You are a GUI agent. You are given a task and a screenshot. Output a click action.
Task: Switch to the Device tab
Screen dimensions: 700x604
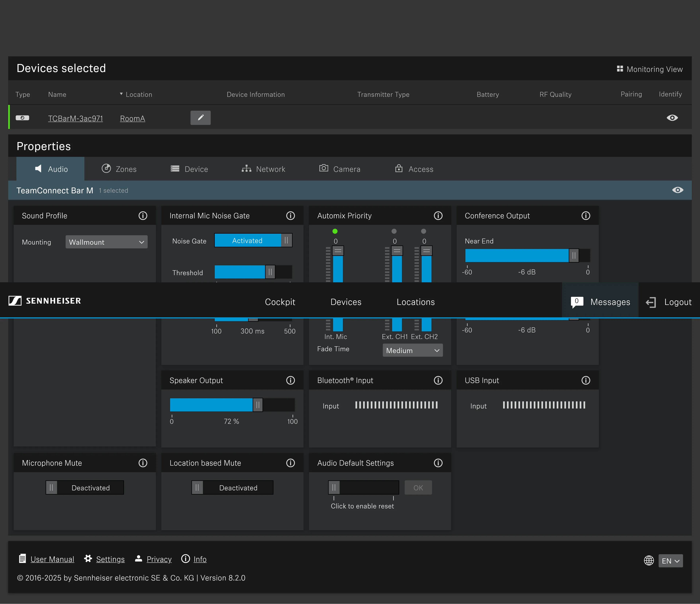point(189,169)
